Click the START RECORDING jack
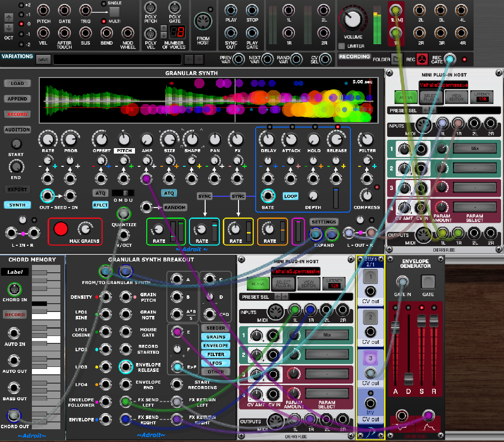This screenshot has height=442, width=504. pos(177,384)
